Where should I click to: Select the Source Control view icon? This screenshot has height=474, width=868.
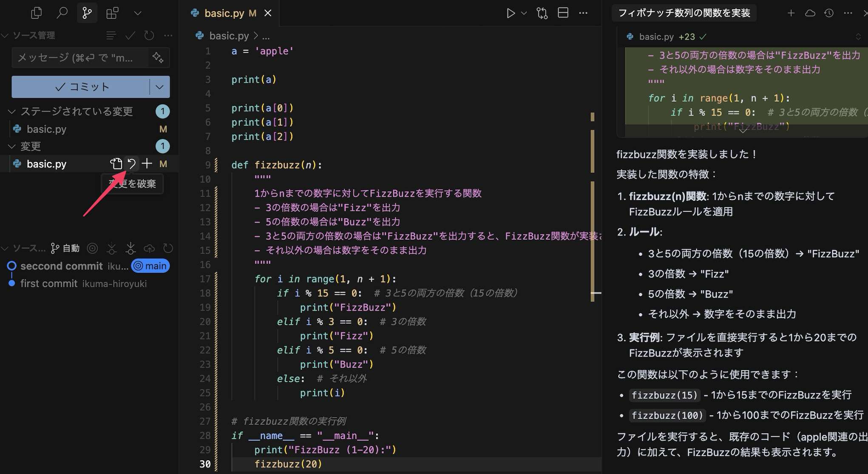coord(87,13)
